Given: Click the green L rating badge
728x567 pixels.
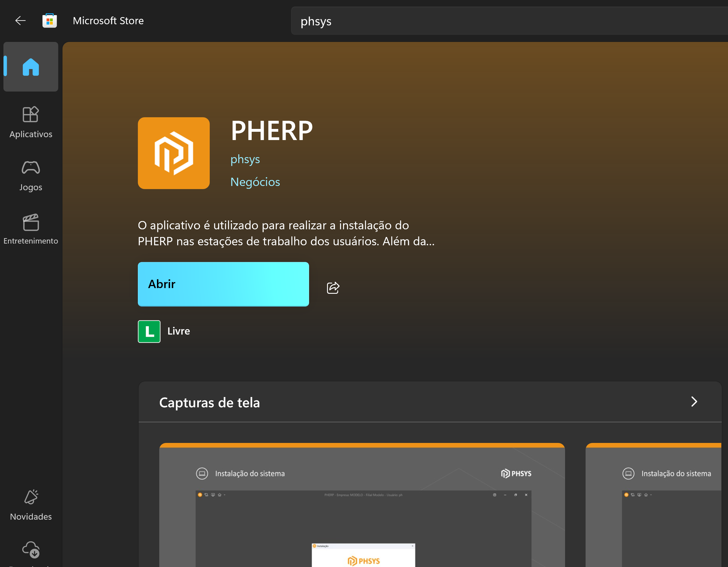Looking at the screenshot, I should point(149,331).
